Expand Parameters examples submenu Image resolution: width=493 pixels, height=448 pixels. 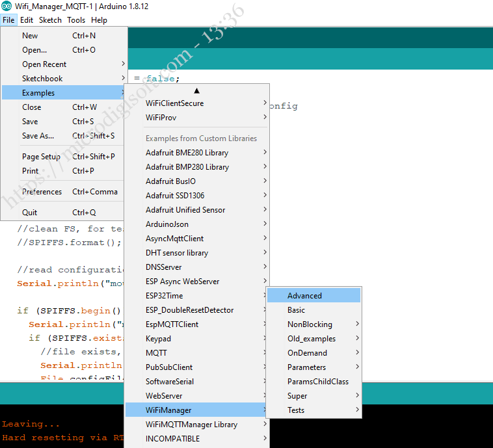[x=313, y=367]
